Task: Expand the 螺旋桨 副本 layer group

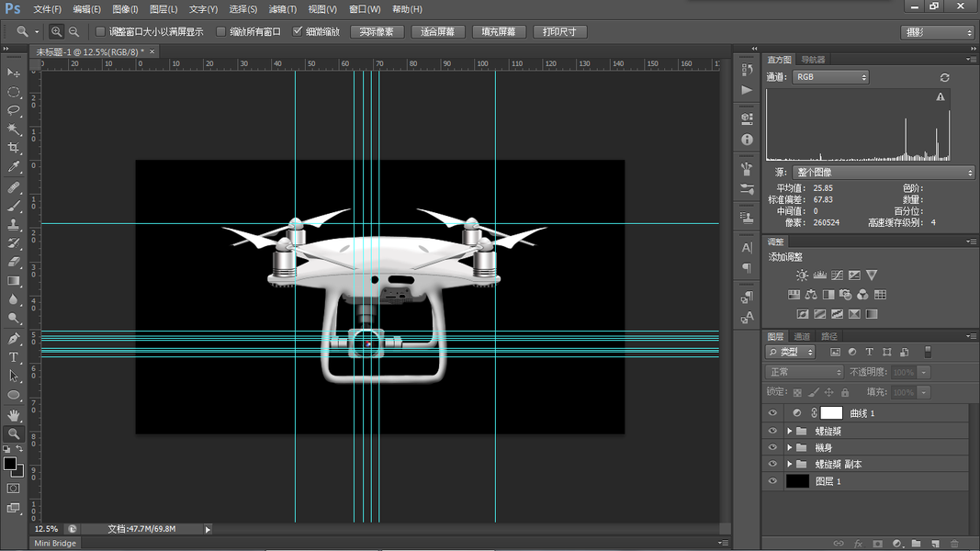Action: [x=789, y=464]
